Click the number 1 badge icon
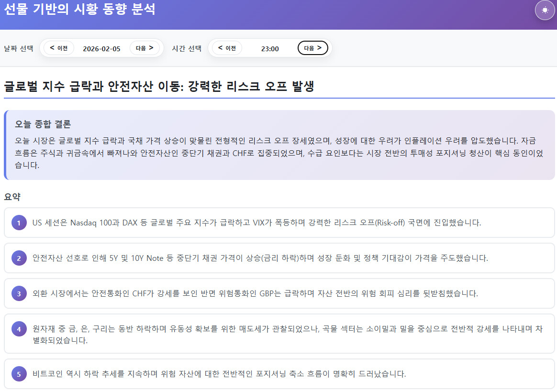Screen dimensions: 557x392 click(x=19, y=223)
